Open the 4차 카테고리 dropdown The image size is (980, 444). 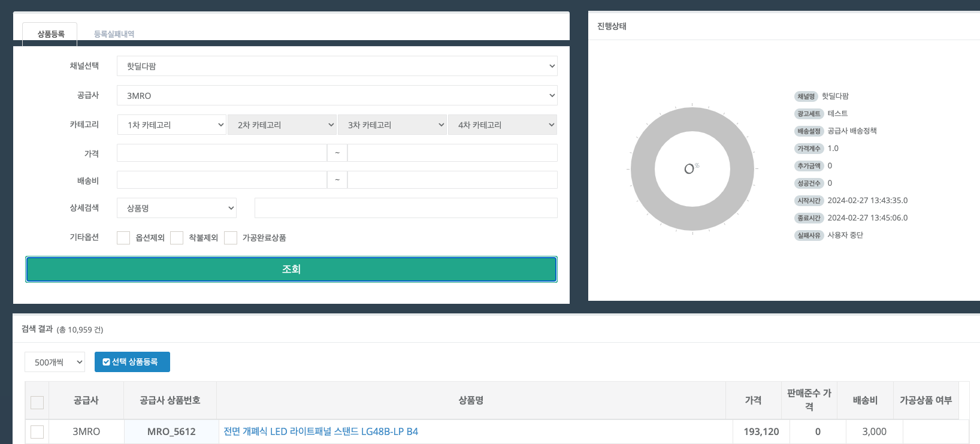tap(502, 125)
